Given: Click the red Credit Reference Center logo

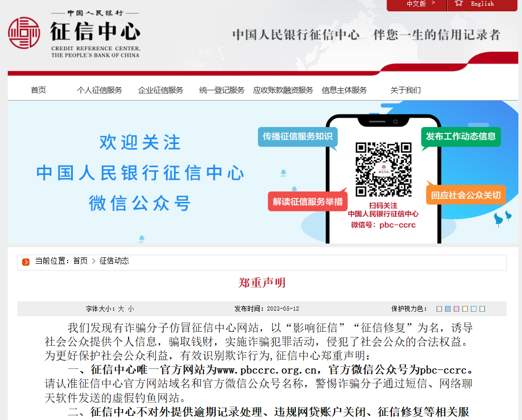Looking at the screenshot, I should [x=24, y=33].
